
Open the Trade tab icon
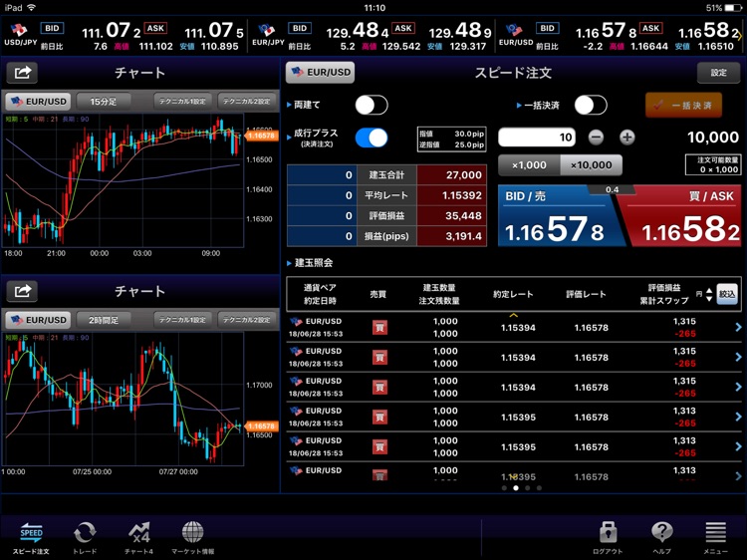point(85,538)
